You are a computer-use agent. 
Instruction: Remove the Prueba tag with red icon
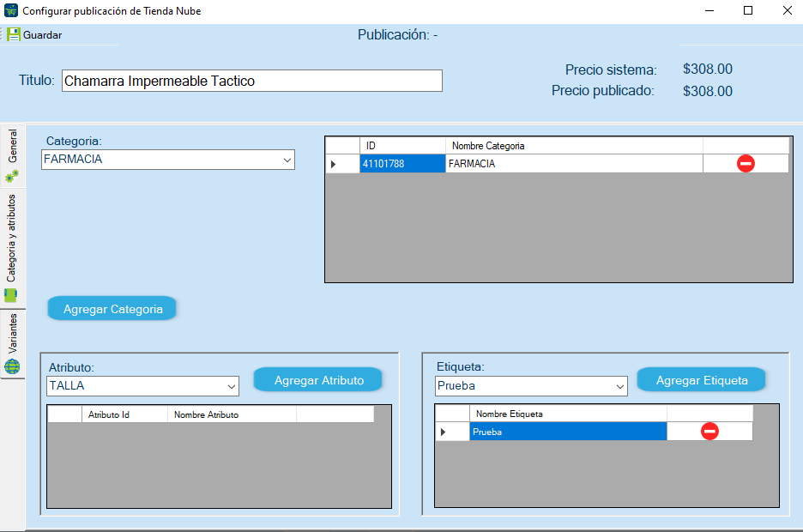point(709,431)
